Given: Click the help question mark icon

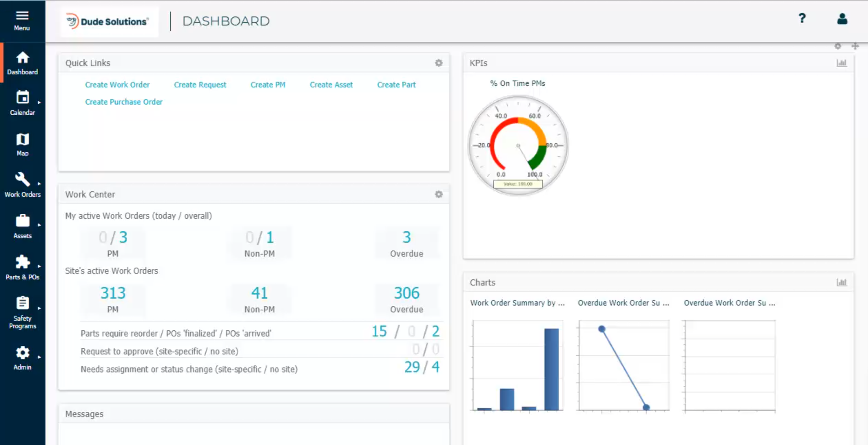Looking at the screenshot, I should (x=802, y=18).
